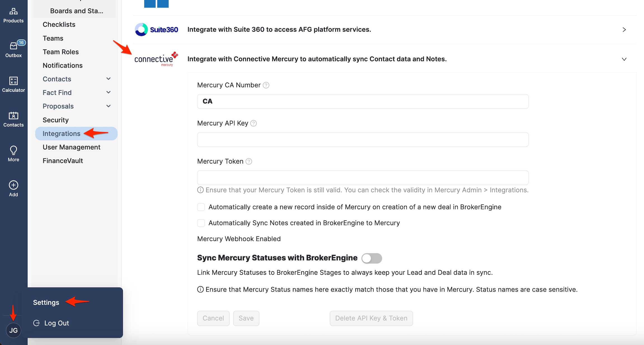This screenshot has width=644, height=345.
Task: Click the Mercury Token input field
Action: (x=363, y=178)
